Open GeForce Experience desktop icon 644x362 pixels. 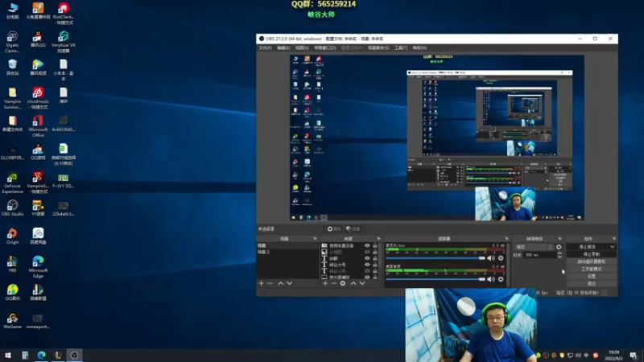[12, 183]
